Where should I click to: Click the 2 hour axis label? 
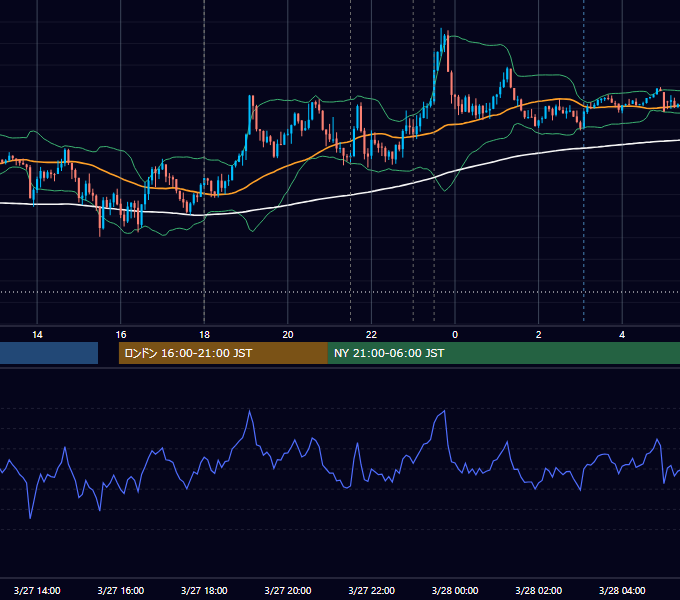click(539, 335)
